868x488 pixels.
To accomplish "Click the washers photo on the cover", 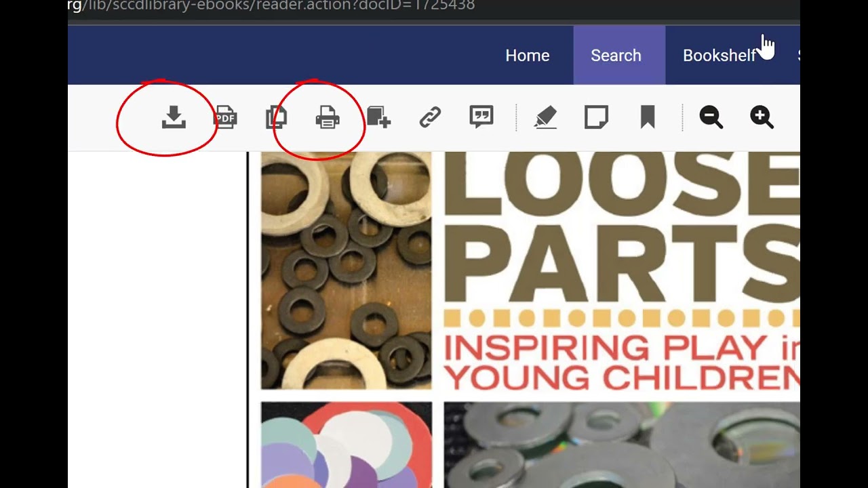I will pyautogui.click(x=346, y=270).
